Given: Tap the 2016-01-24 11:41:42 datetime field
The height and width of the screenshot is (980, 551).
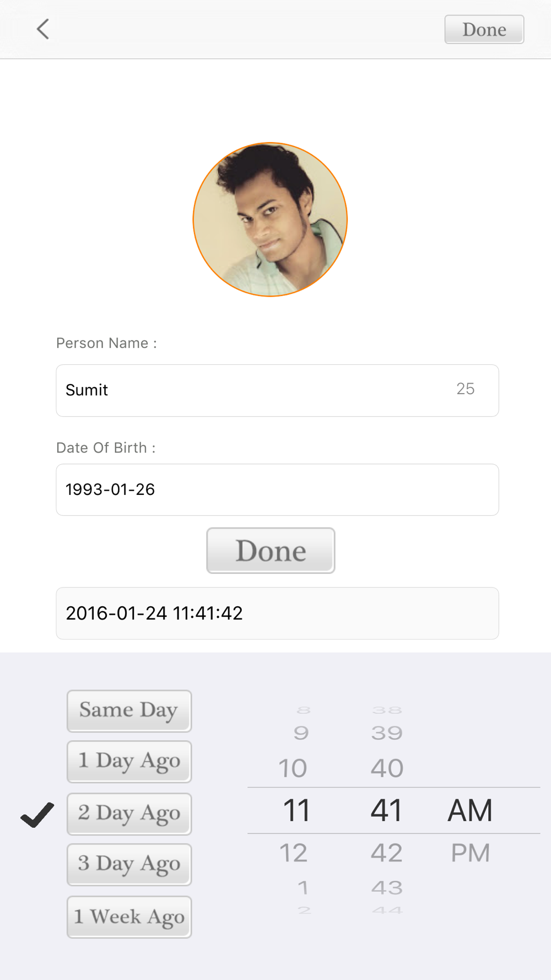Looking at the screenshot, I should click(277, 613).
